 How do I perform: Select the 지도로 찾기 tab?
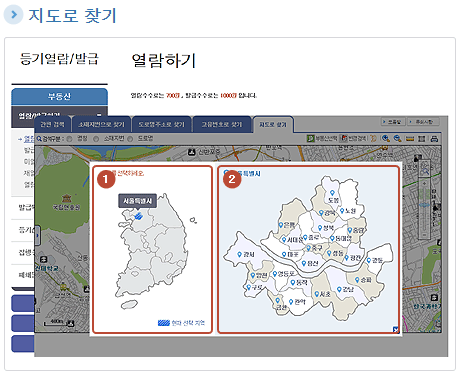coord(273,125)
